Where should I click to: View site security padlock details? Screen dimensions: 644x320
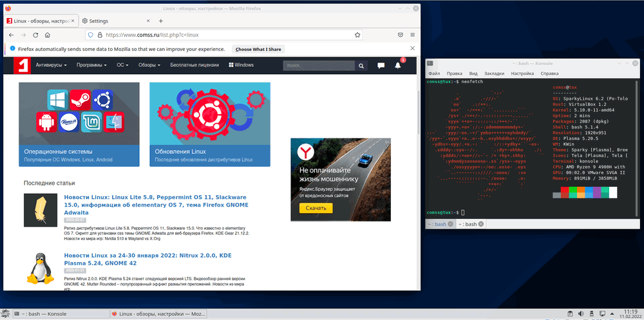(99, 35)
